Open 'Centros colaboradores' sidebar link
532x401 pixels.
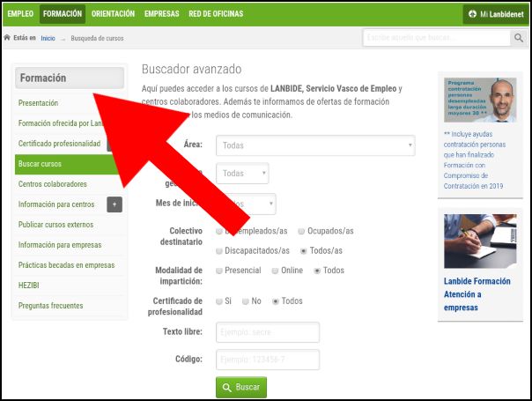pos(53,184)
